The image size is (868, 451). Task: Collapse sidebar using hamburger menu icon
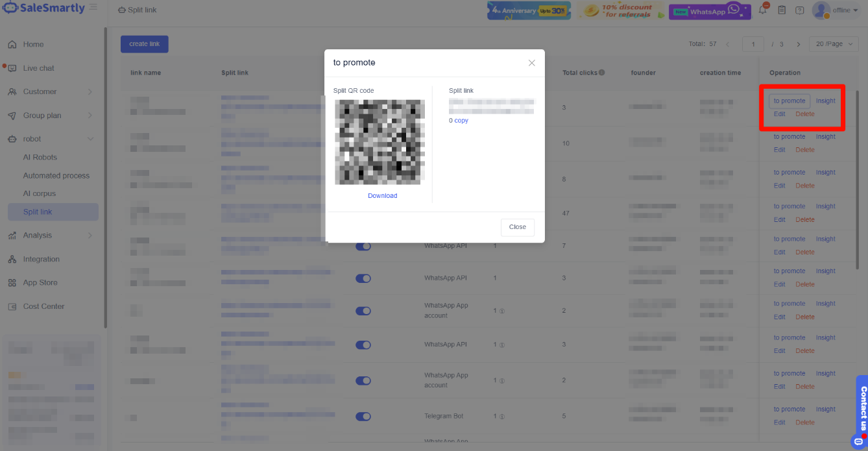[x=93, y=7]
